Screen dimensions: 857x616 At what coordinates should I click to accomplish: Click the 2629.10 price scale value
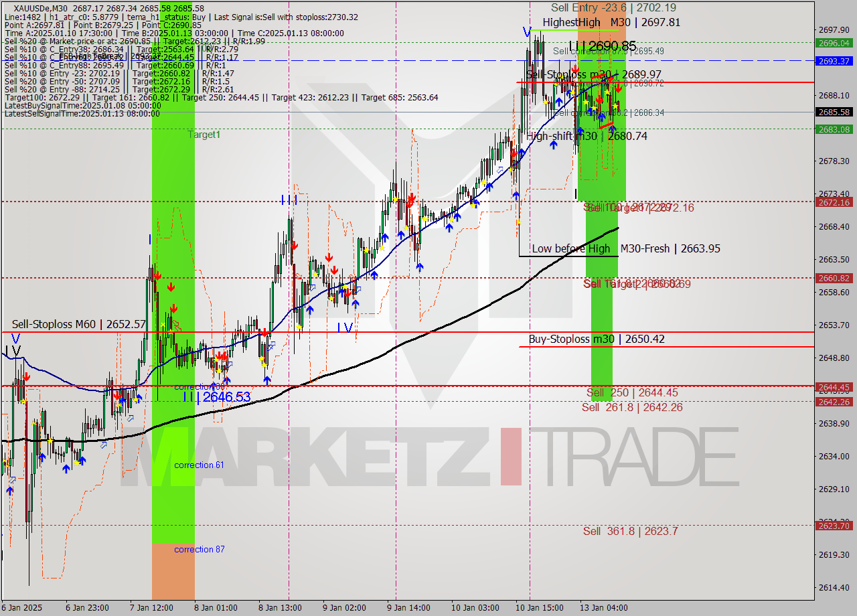coord(834,489)
